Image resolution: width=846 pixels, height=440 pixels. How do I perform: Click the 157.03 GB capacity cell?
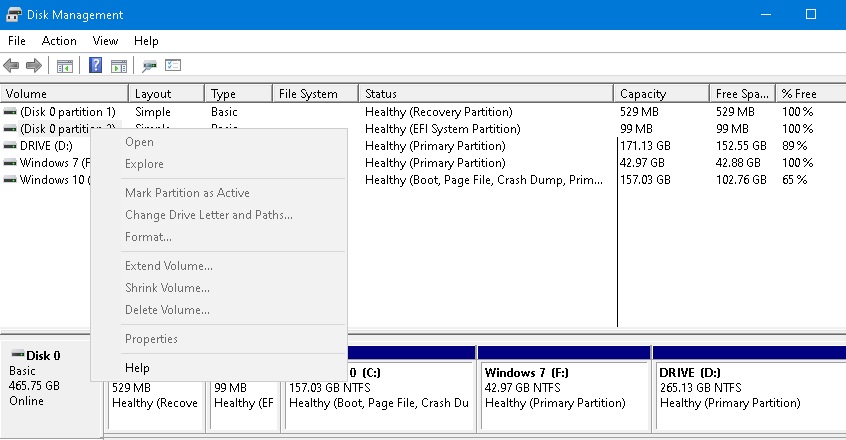pos(645,180)
